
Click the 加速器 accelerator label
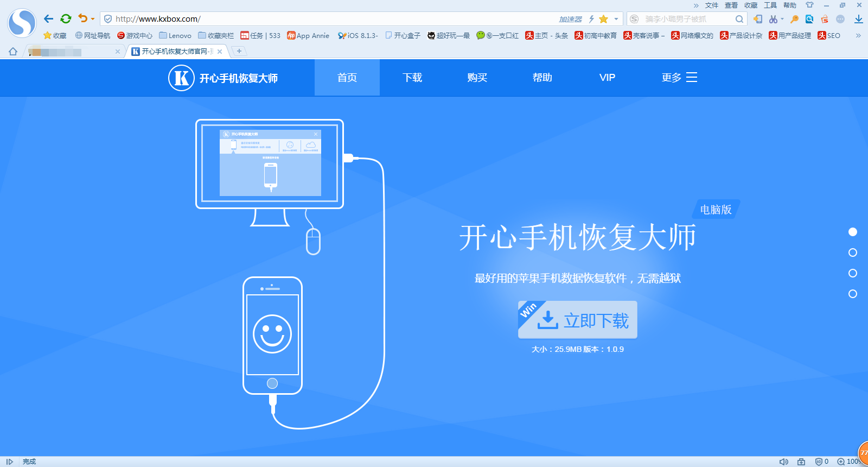[x=570, y=19]
